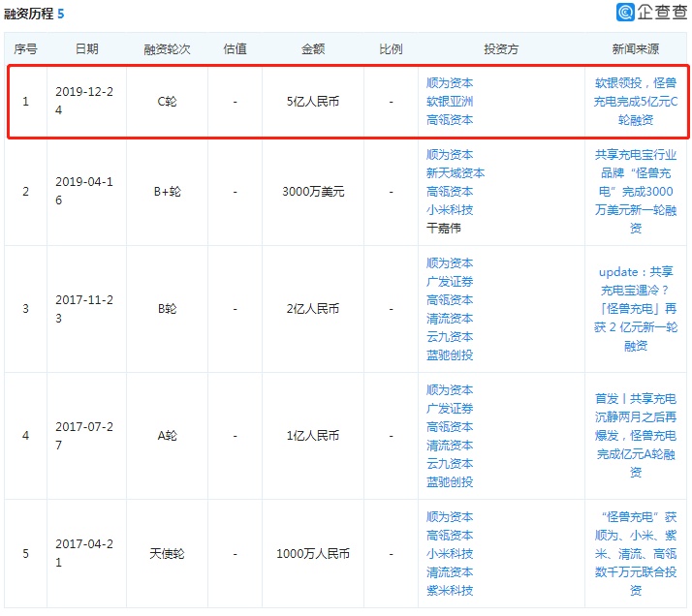Select amount cell 1亿人民币
Image resolution: width=692 pixels, height=616 pixels.
(313, 436)
